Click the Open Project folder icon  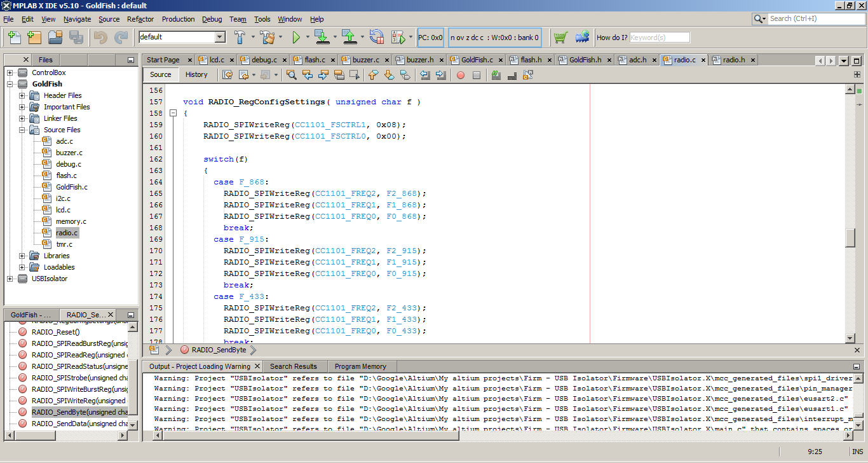point(55,38)
